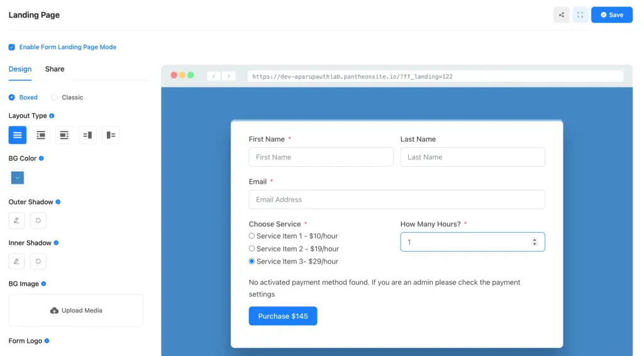This screenshot has width=644, height=356.
Task: Click Upload Media for BG Image
Action: (76, 311)
